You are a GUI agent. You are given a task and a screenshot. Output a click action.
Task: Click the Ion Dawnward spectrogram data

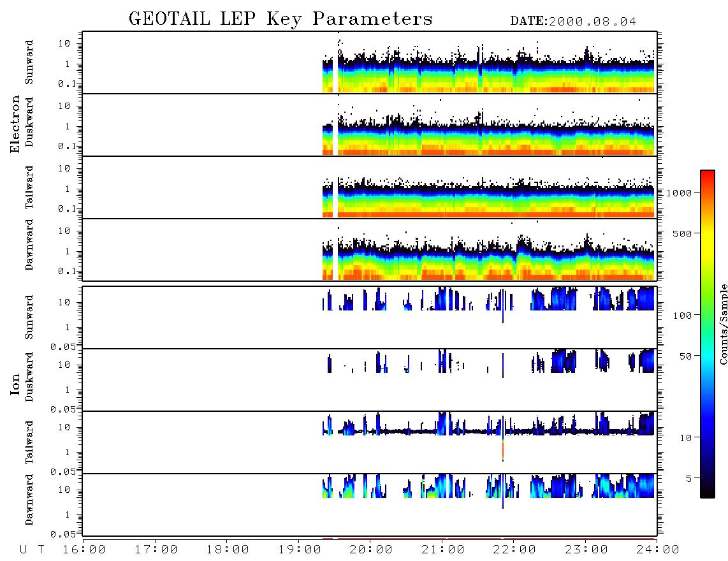488,486
